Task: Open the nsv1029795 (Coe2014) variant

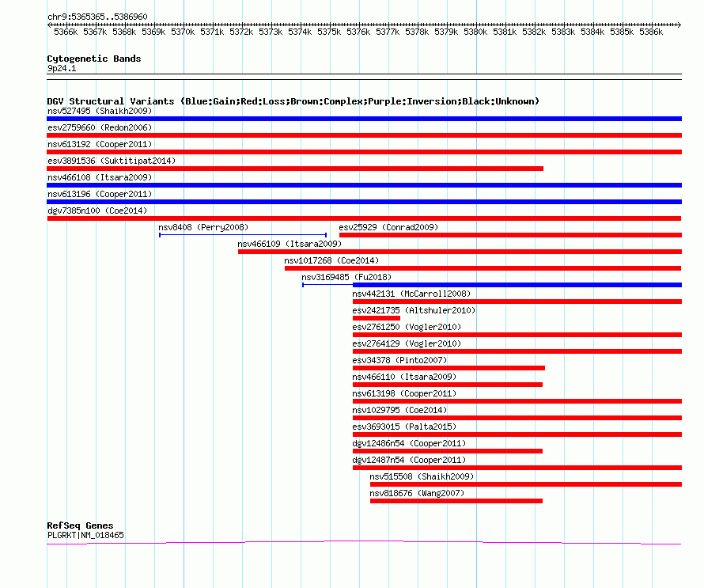Action: (399, 410)
